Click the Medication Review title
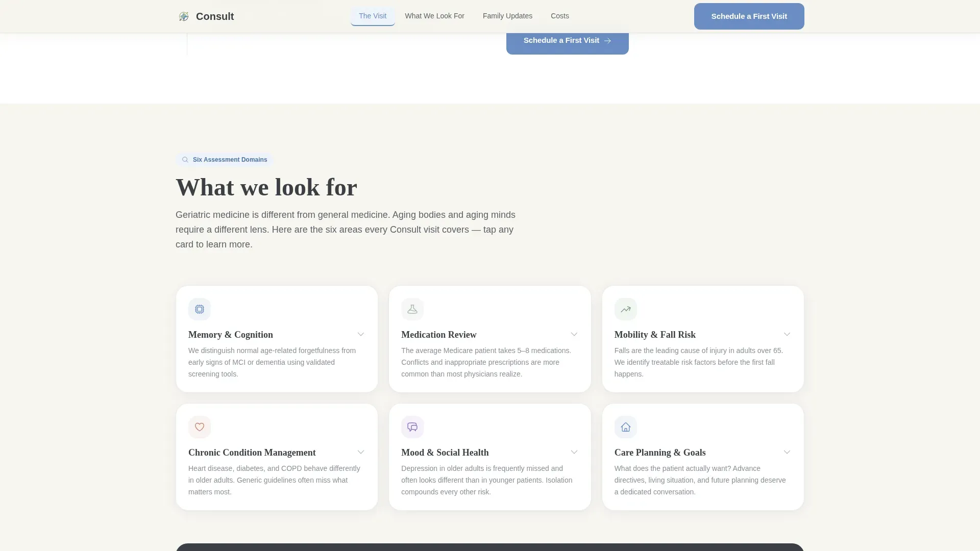 pyautogui.click(x=439, y=335)
